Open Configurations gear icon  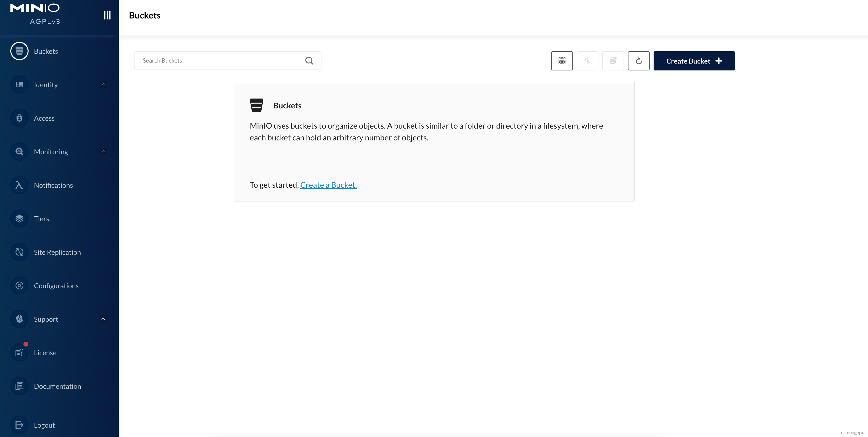click(x=19, y=286)
